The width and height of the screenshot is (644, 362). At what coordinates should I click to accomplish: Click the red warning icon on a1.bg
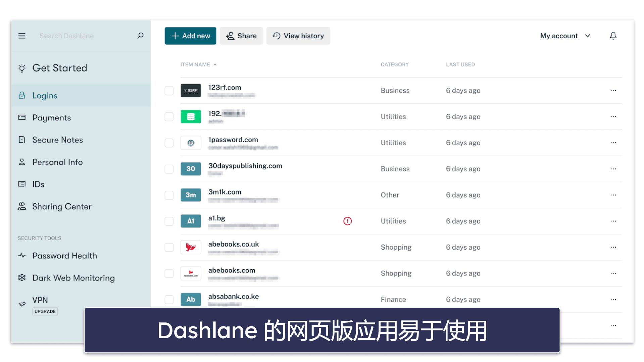point(347,221)
